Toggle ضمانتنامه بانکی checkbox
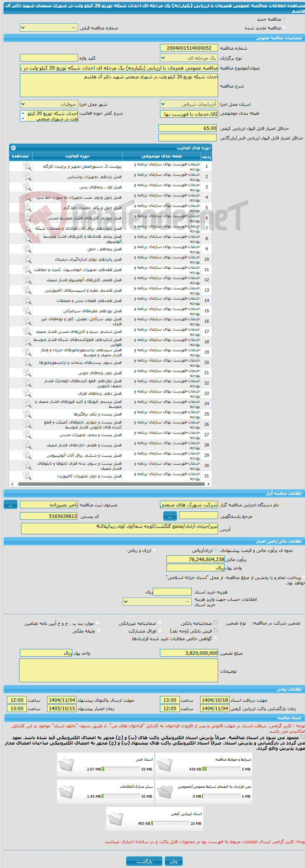 point(215,623)
